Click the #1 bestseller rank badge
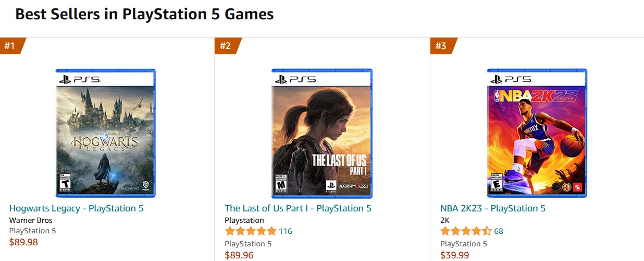 10,46
